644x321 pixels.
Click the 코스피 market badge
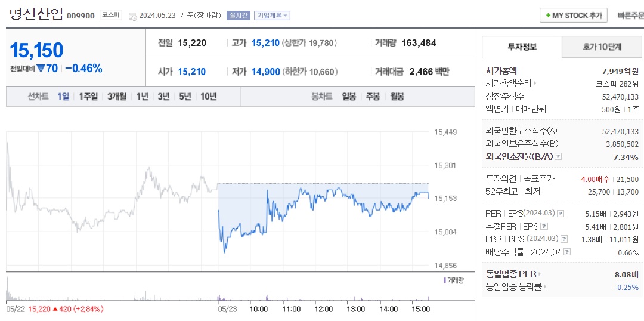111,16
